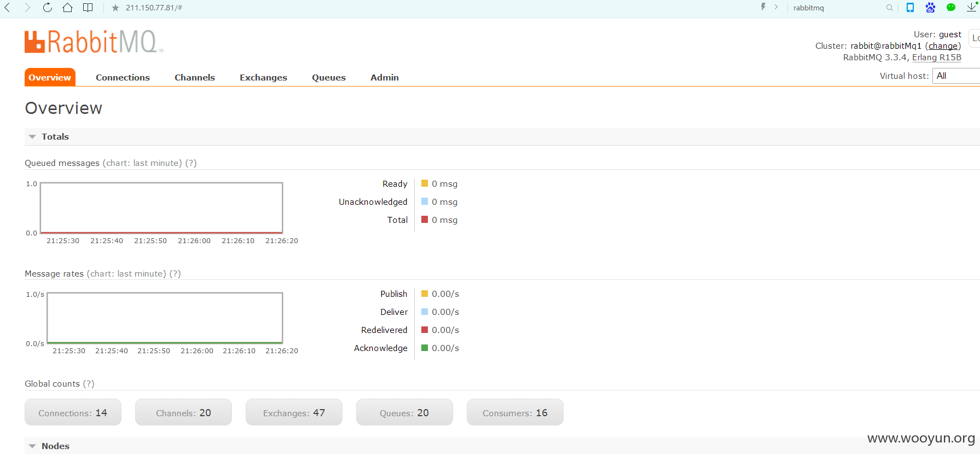Open the bookmarks book icon
This screenshot has width=980, height=454.
[88, 8]
